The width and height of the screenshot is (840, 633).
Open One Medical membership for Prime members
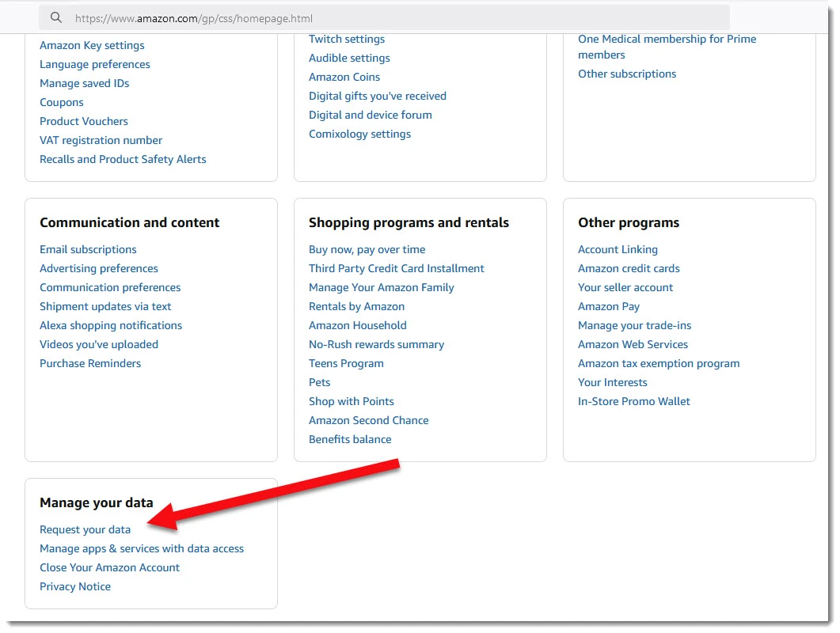point(667,47)
